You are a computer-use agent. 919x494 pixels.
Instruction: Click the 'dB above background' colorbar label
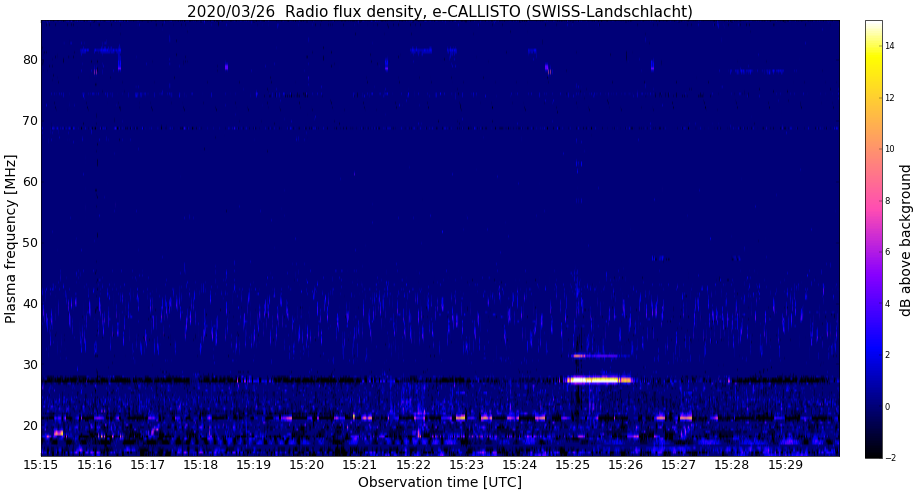[906, 241]
